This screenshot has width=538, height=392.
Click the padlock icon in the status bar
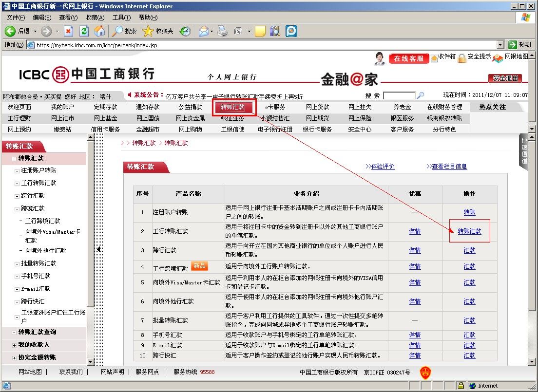(x=461, y=386)
